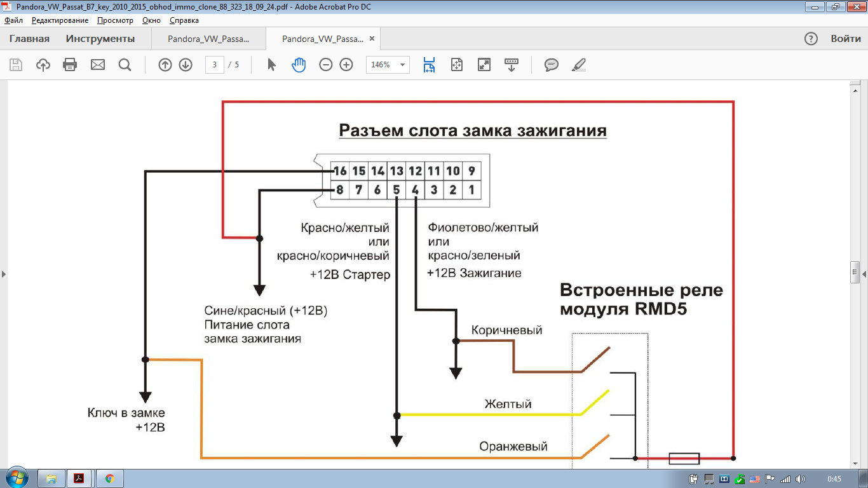The image size is (868, 488).
Task: Go to previous page arrow
Action: click(165, 65)
